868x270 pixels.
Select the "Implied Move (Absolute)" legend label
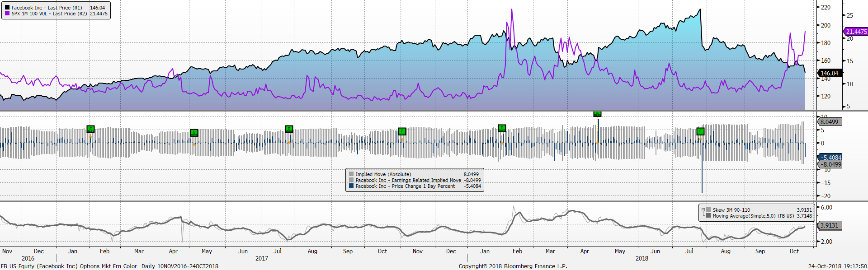[383, 174]
